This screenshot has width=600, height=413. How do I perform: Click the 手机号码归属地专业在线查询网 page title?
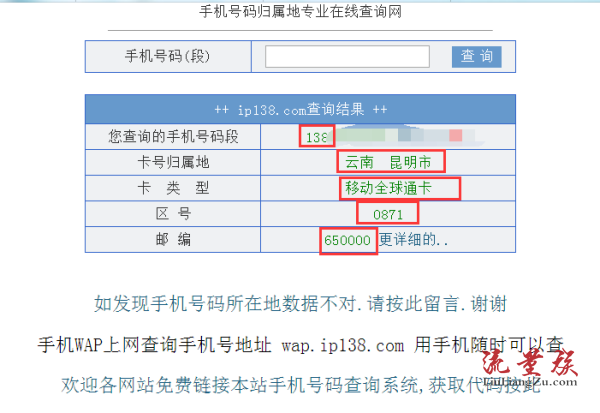pos(300,11)
